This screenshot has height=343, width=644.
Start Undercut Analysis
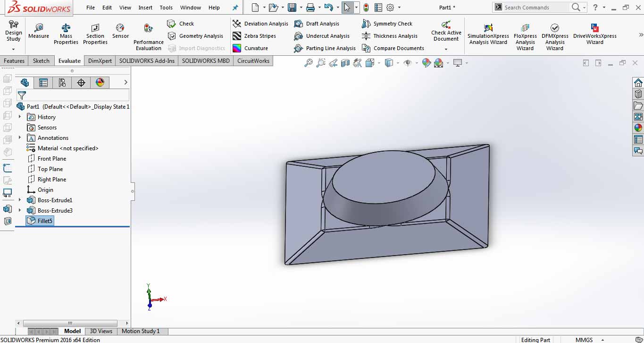click(x=322, y=36)
